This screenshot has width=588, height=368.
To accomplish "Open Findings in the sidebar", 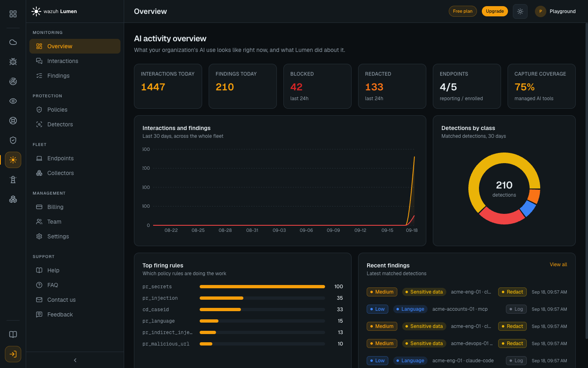I will click(x=75, y=76).
